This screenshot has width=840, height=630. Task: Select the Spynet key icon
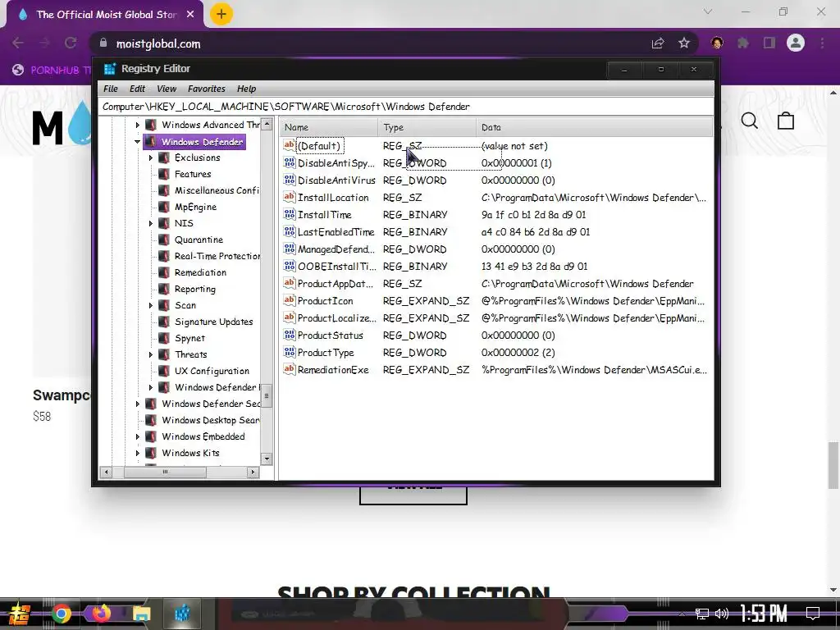tap(164, 338)
